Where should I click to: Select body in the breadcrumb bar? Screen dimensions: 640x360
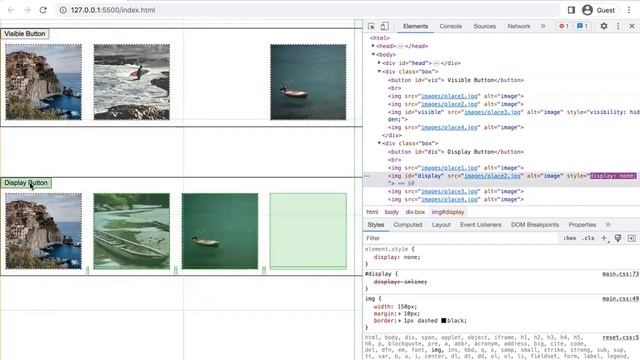[x=391, y=212]
